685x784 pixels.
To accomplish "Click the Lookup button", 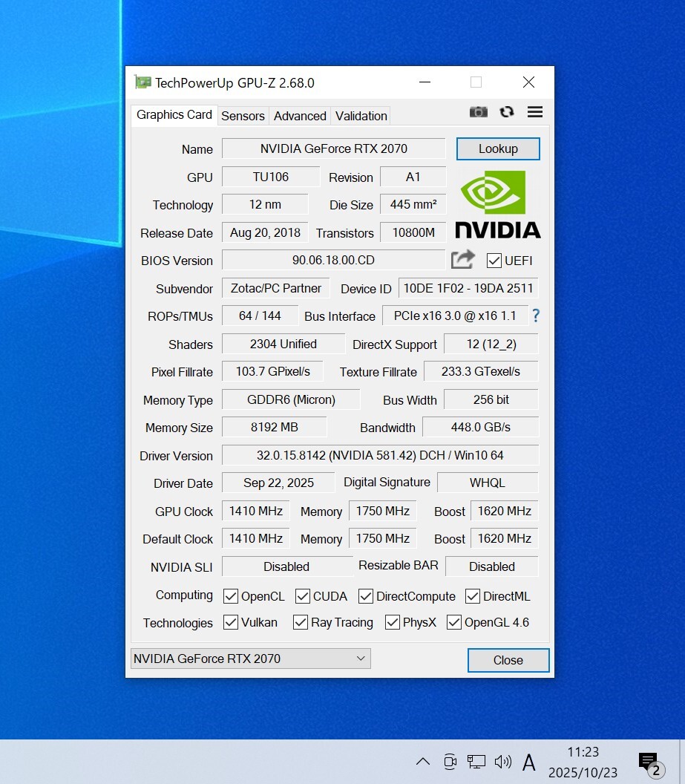I will [x=498, y=148].
